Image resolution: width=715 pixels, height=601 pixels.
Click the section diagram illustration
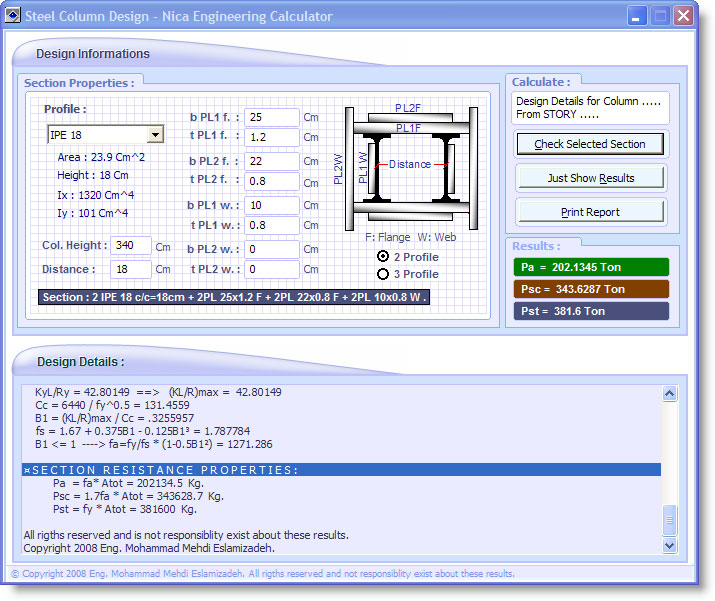click(408, 165)
